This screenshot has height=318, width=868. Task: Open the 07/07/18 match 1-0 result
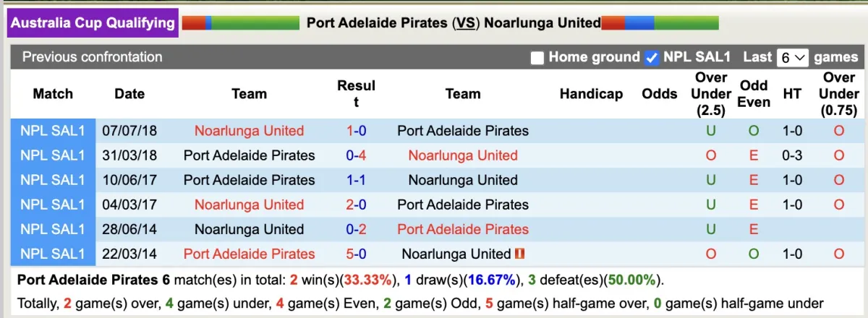point(356,131)
